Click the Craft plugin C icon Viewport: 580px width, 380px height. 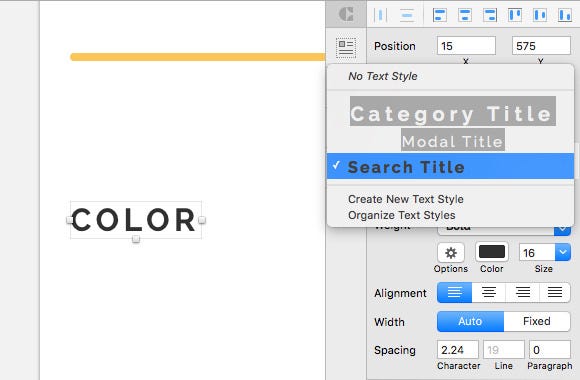point(346,14)
